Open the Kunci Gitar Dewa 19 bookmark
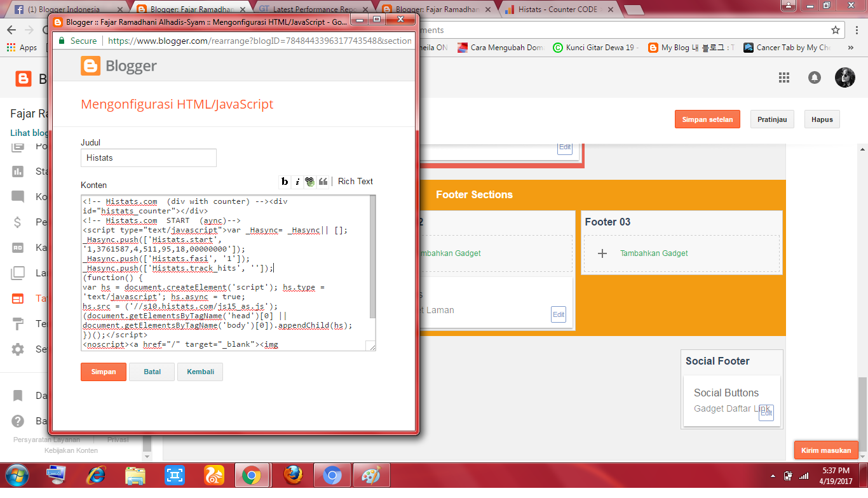 point(596,48)
